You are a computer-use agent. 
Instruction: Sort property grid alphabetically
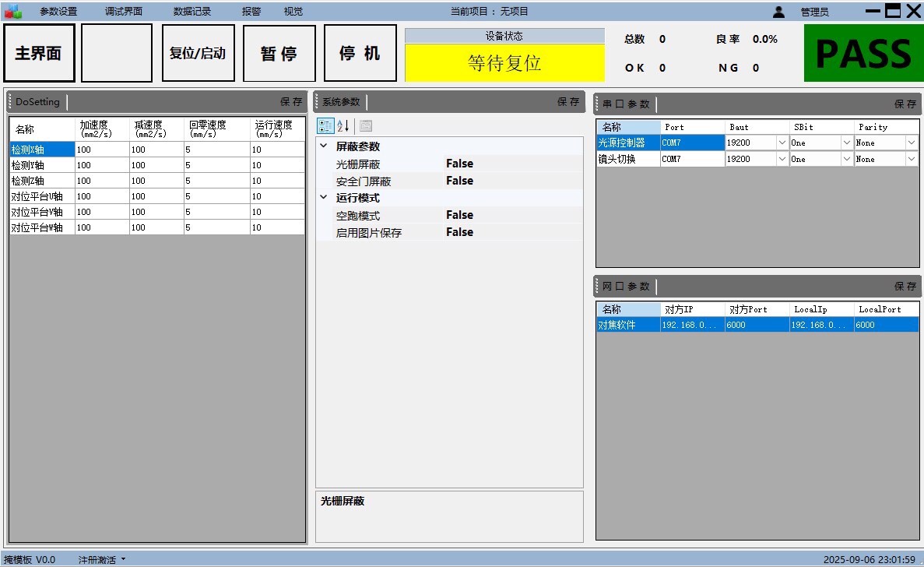pyautogui.click(x=343, y=125)
